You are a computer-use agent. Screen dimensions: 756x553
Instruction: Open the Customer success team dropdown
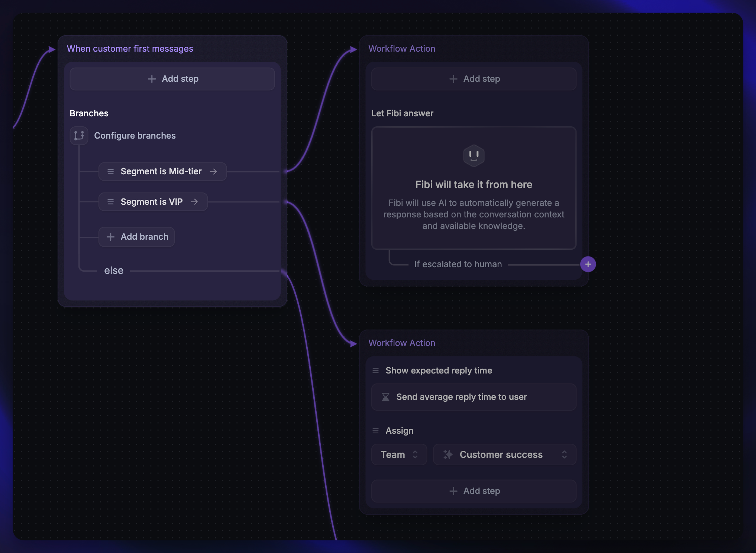[504, 455]
